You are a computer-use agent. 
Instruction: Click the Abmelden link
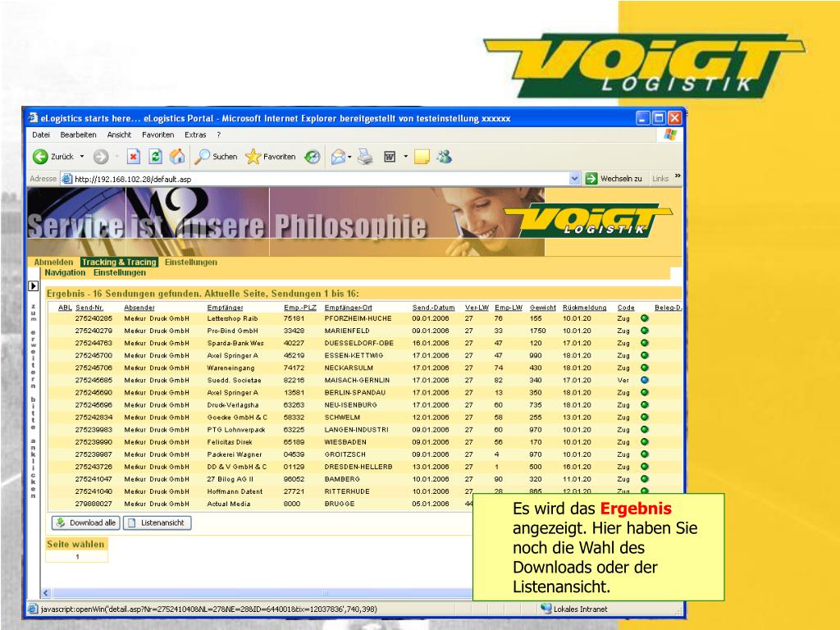(53, 262)
